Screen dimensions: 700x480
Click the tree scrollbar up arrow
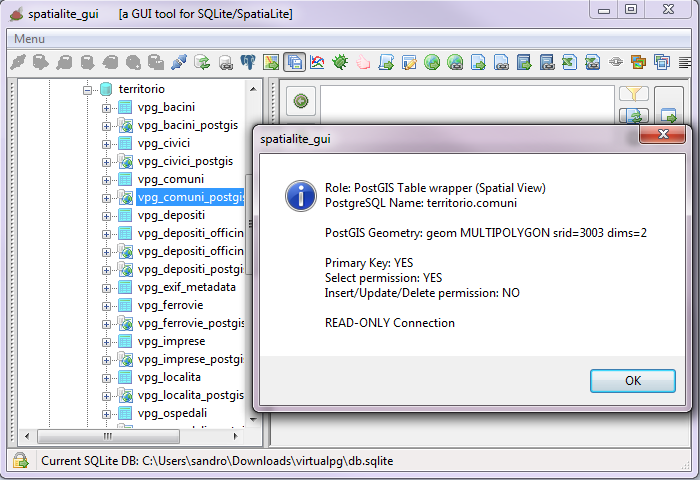[x=253, y=89]
